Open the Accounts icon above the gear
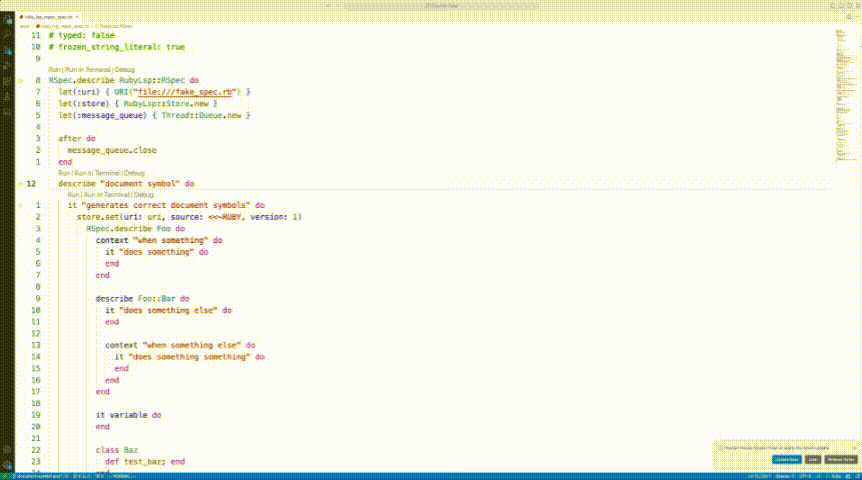Viewport: 862px width, 480px height. (x=7, y=447)
